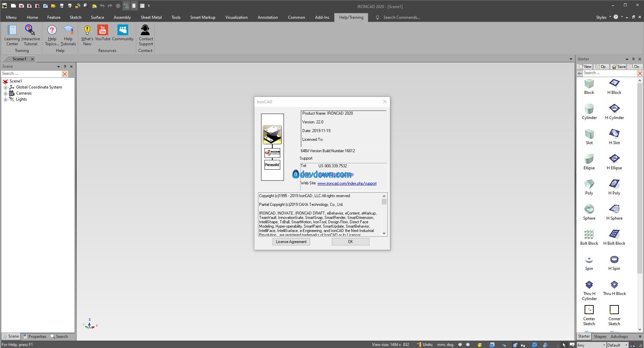
Task: Click the Scene browser search field
Action: coord(31,74)
